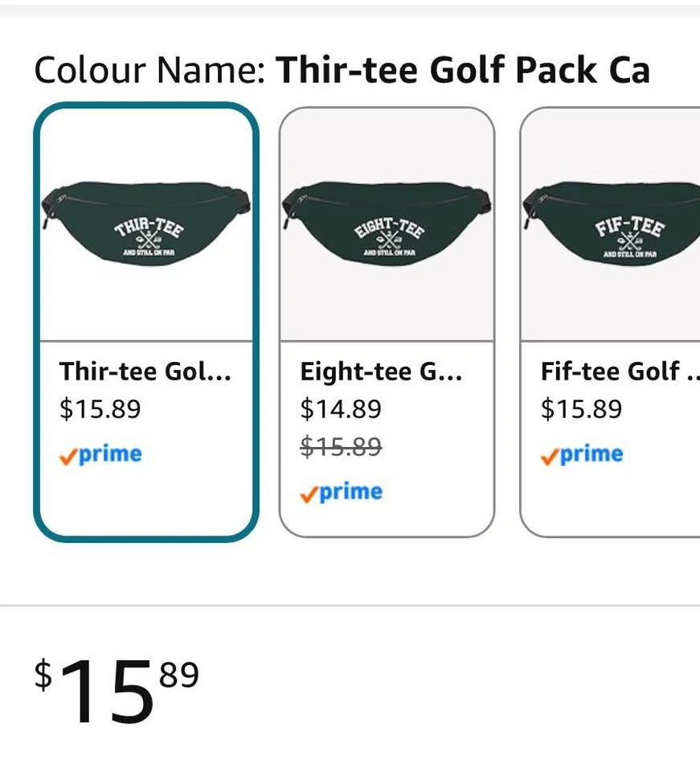Click the Prime badge under Eight-tee option
Image resolution: width=700 pixels, height=772 pixels.
point(341,492)
